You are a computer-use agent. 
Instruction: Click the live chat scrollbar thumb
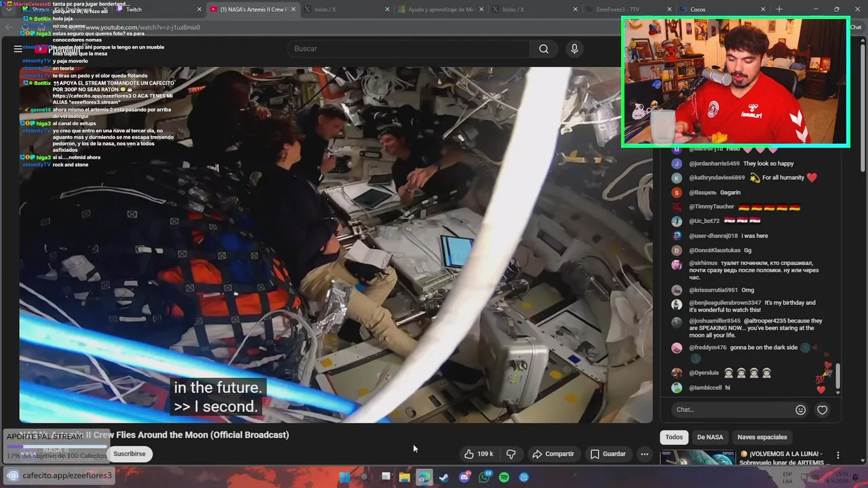coord(837,375)
